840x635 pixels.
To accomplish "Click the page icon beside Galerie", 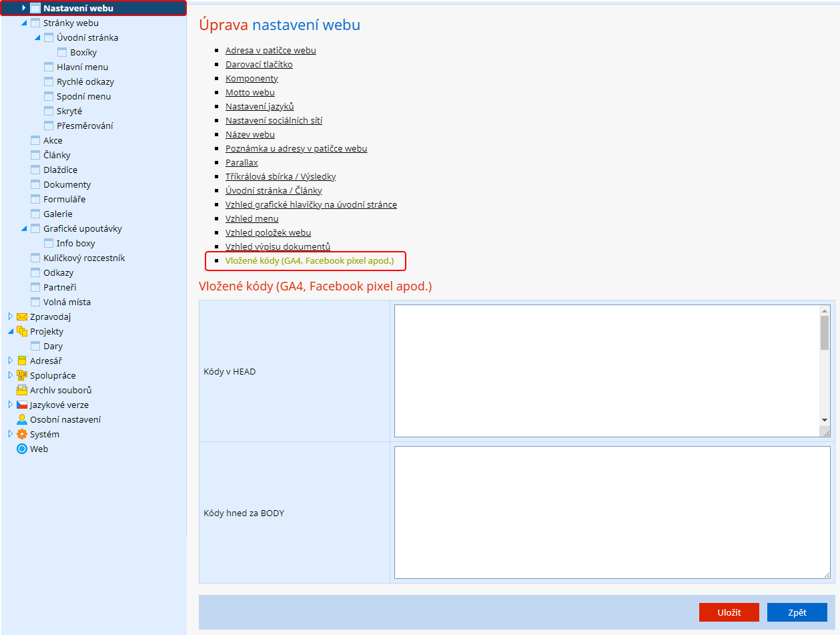I will [x=35, y=214].
